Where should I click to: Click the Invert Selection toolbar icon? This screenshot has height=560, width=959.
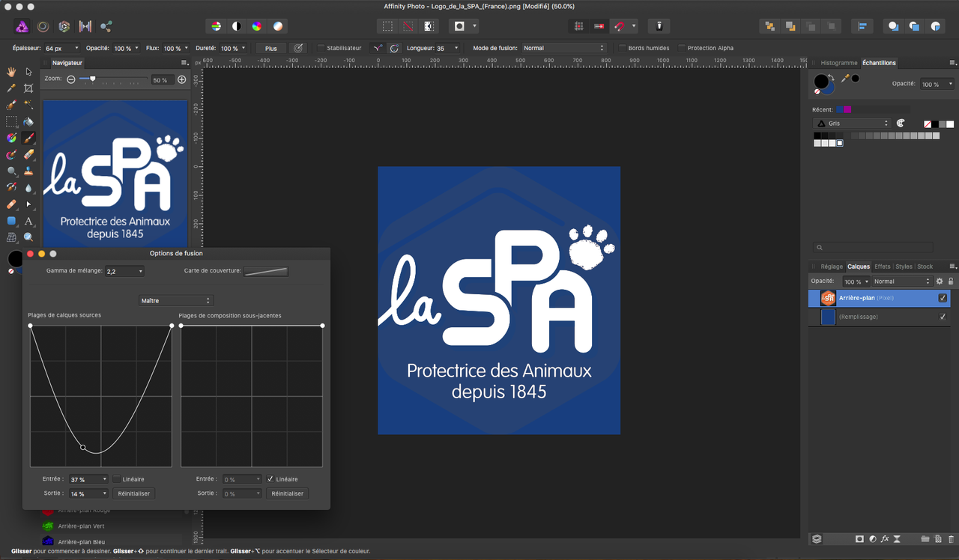tap(429, 26)
